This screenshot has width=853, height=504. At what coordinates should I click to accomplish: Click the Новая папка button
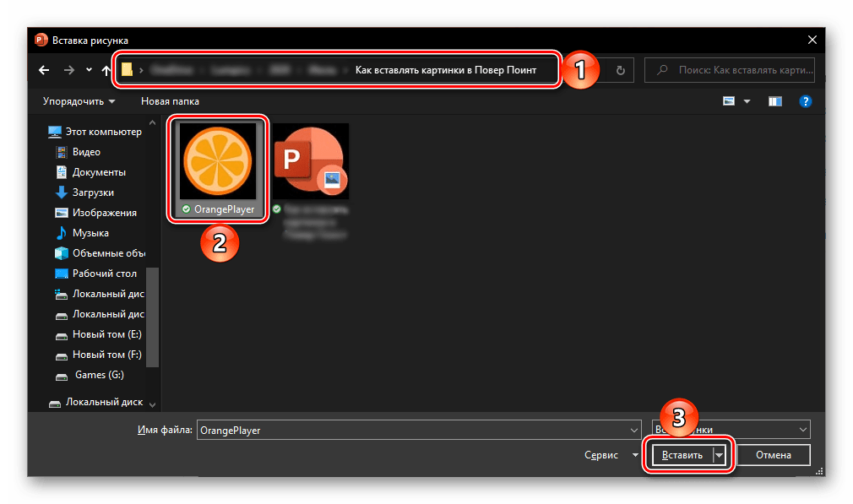[x=170, y=101]
